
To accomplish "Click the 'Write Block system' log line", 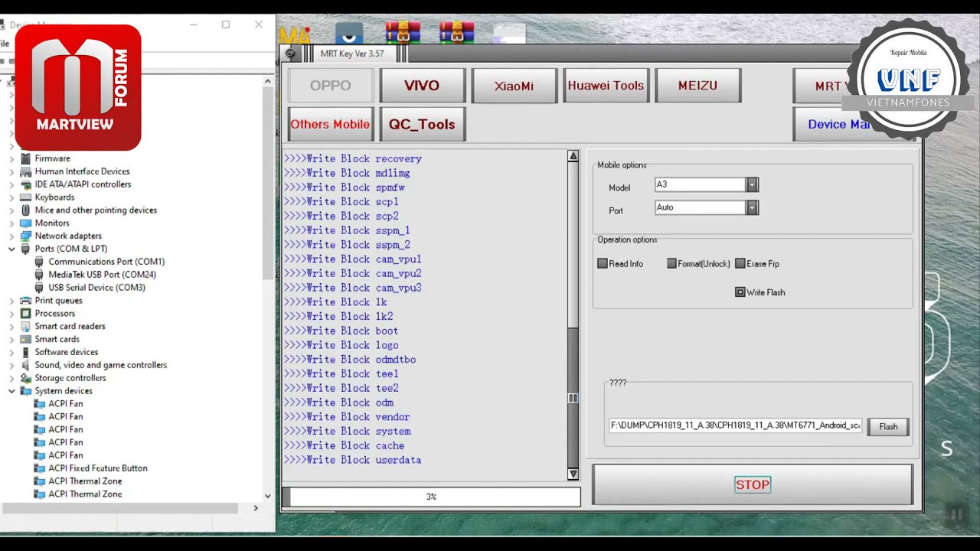I will click(348, 432).
